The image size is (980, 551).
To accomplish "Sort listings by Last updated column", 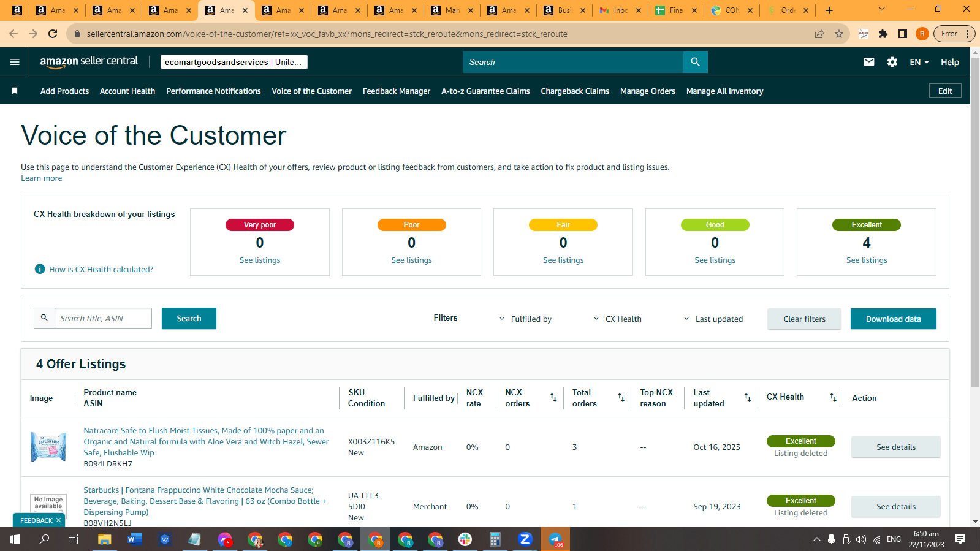I will point(748,398).
